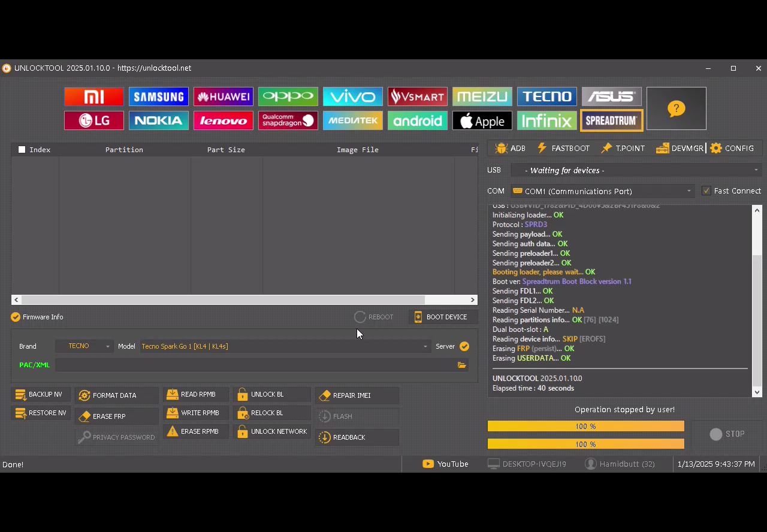
Task: Click the Part Size column header
Action: click(x=227, y=150)
